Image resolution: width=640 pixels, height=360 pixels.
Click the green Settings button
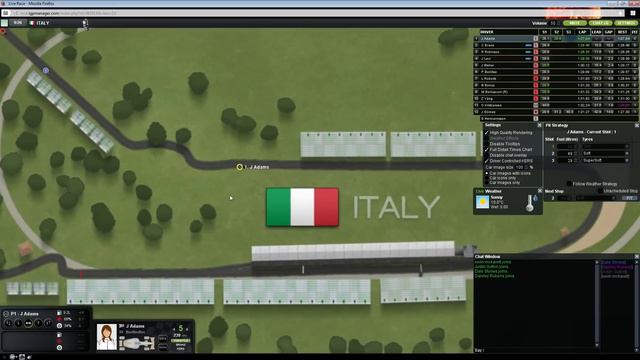(626, 23)
